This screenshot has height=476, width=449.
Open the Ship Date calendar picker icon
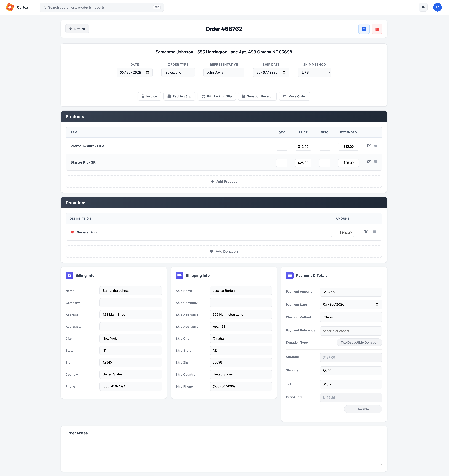(284, 73)
